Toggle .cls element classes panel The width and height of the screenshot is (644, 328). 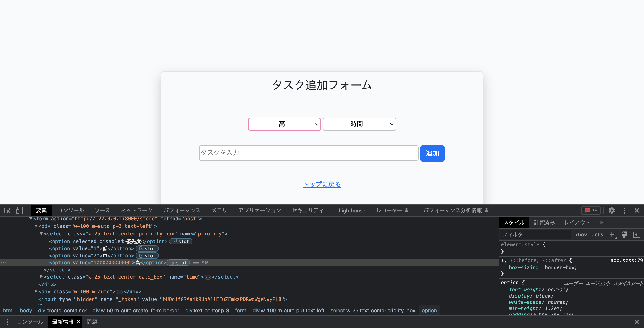click(597, 235)
